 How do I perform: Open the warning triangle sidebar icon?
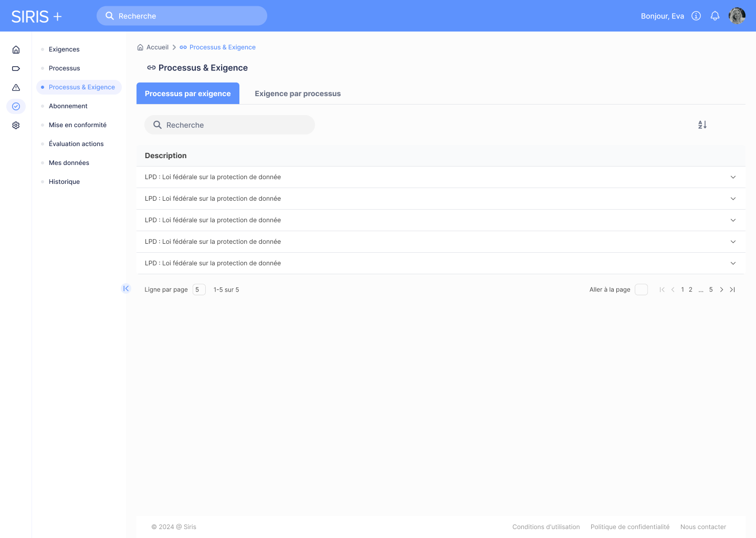[16, 87]
